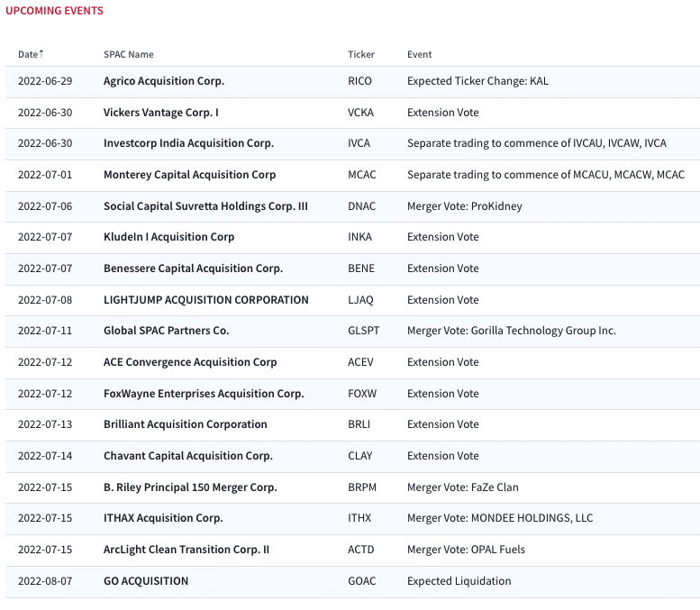Select the MCAC ticker cell
Screen dimensions: 700x610
[362, 175]
